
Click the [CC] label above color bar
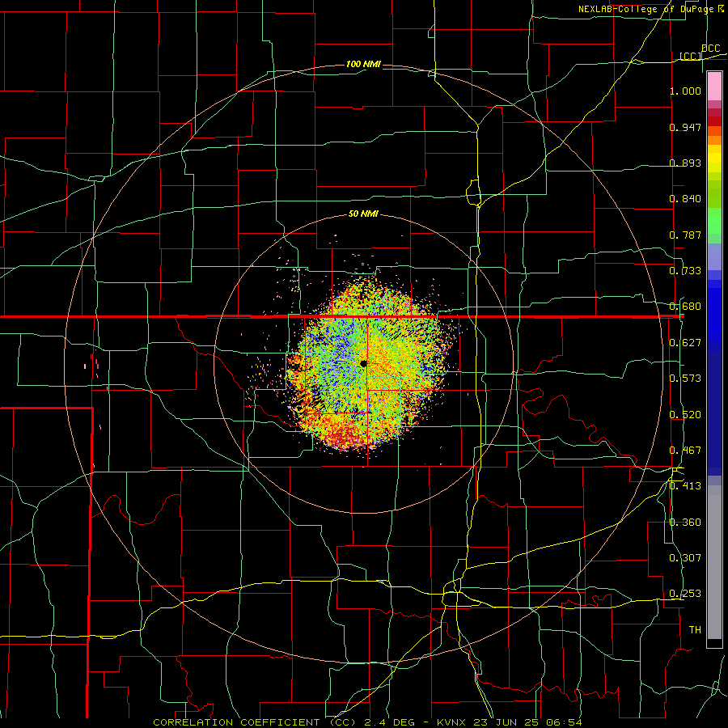click(691, 56)
